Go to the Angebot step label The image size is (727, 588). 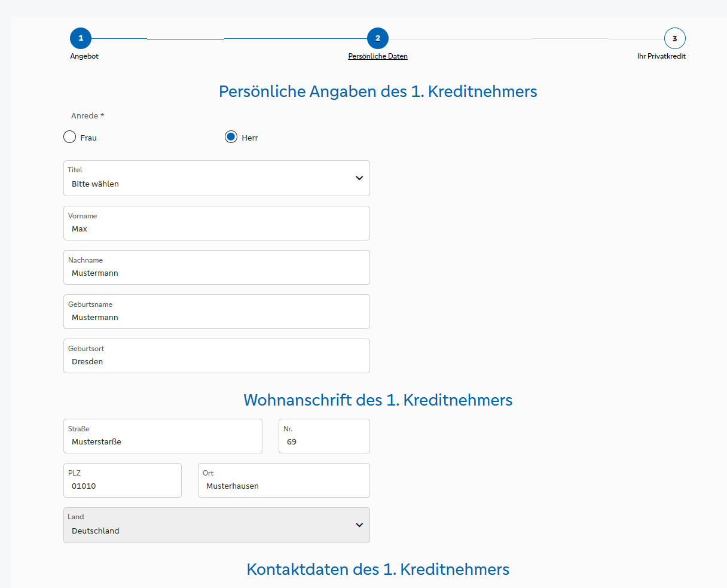84,56
